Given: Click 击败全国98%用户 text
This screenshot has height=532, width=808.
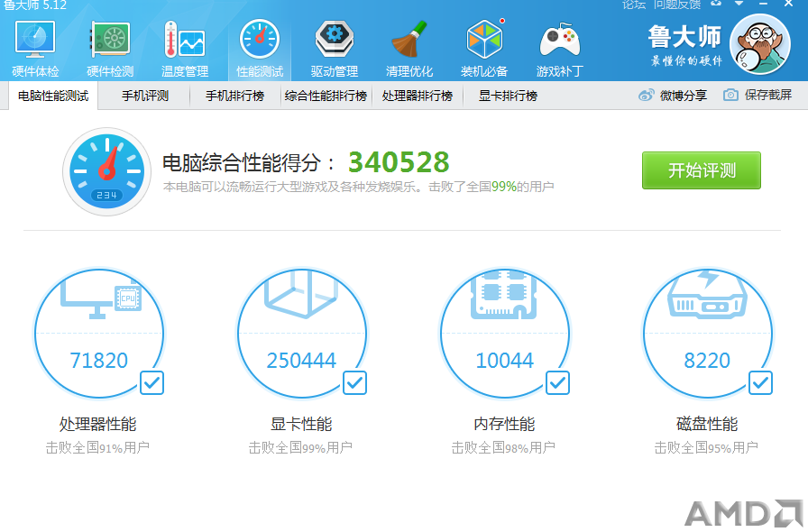Looking at the screenshot, I should [503, 447].
